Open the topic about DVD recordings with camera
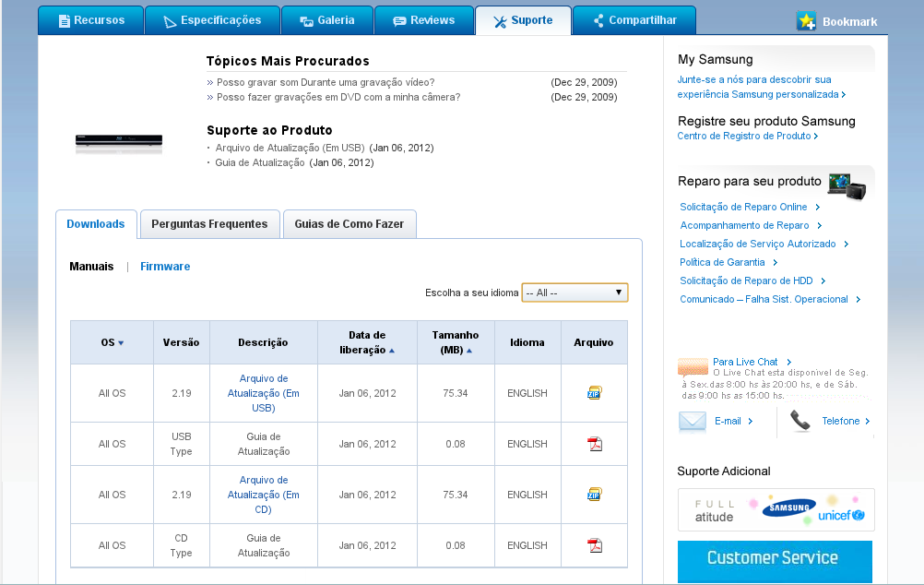The image size is (924, 585). (338, 97)
